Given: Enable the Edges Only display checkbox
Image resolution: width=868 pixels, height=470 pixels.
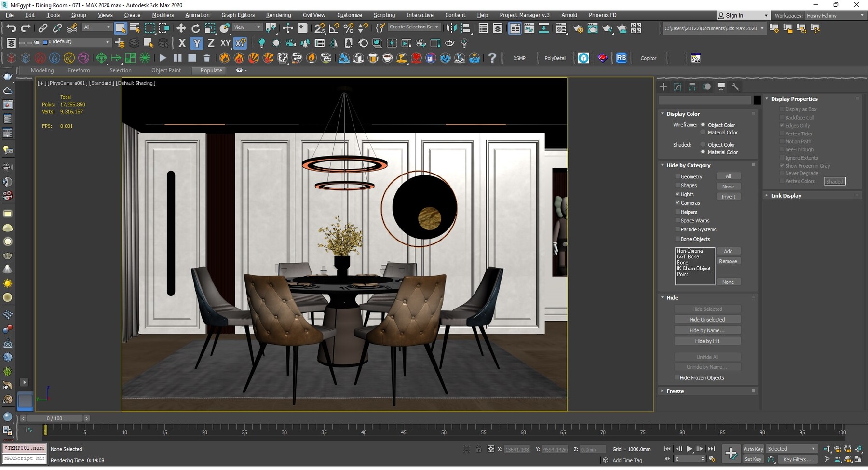Looking at the screenshot, I should pos(782,125).
